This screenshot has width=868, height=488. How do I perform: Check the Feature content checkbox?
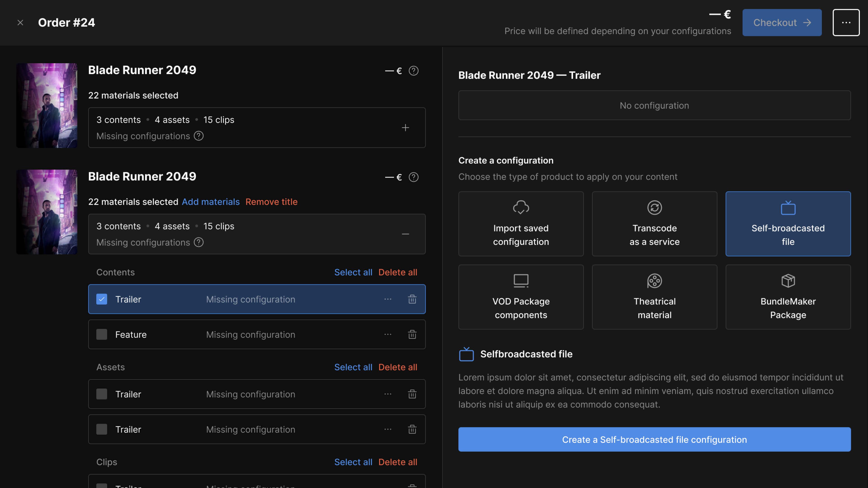(102, 334)
